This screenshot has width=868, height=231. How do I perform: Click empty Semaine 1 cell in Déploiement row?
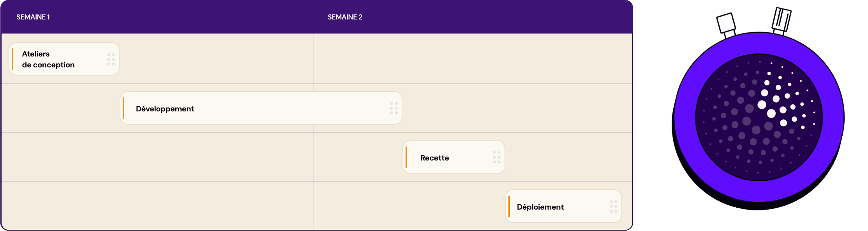pos(157,206)
